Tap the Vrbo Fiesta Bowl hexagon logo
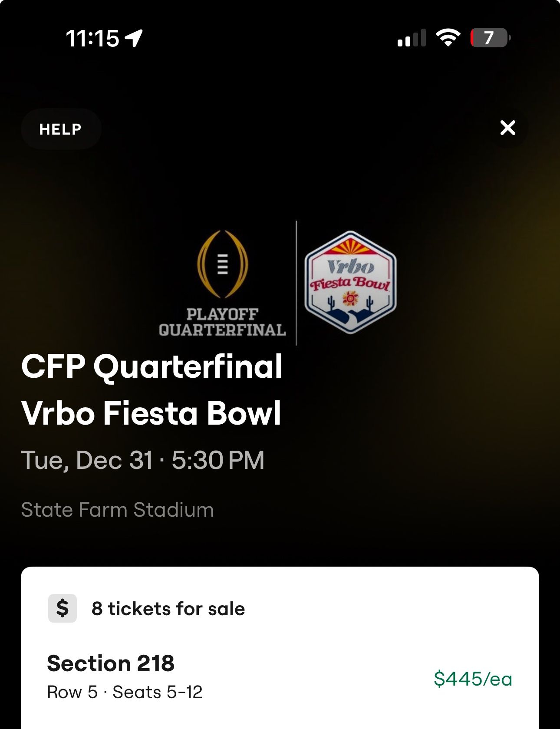 350,283
